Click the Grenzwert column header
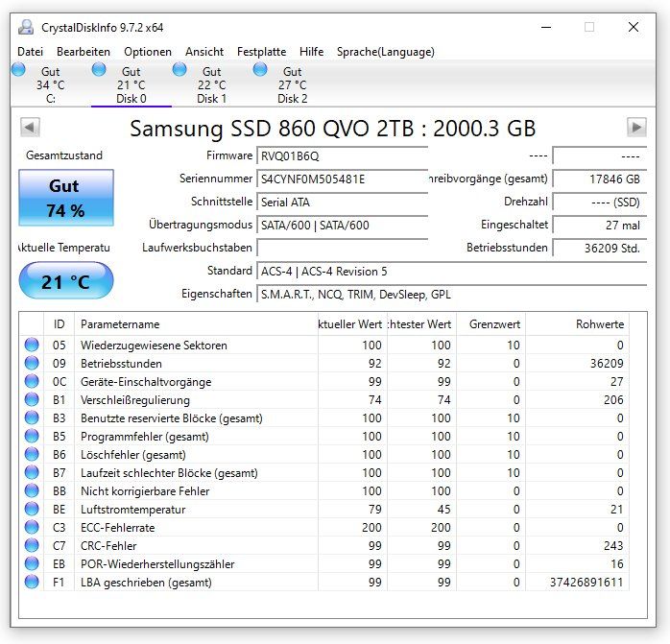 click(491, 324)
